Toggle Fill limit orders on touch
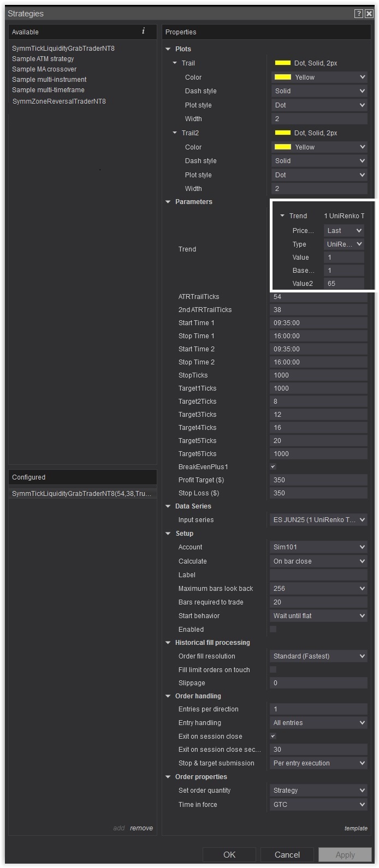This screenshot has width=379, height=868. 273,669
